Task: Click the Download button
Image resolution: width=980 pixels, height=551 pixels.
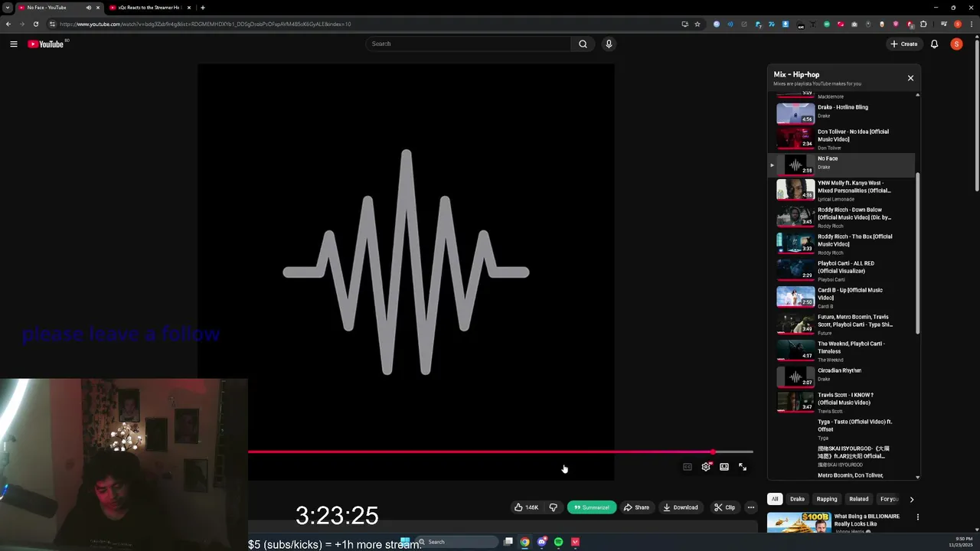Action: click(x=681, y=507)
